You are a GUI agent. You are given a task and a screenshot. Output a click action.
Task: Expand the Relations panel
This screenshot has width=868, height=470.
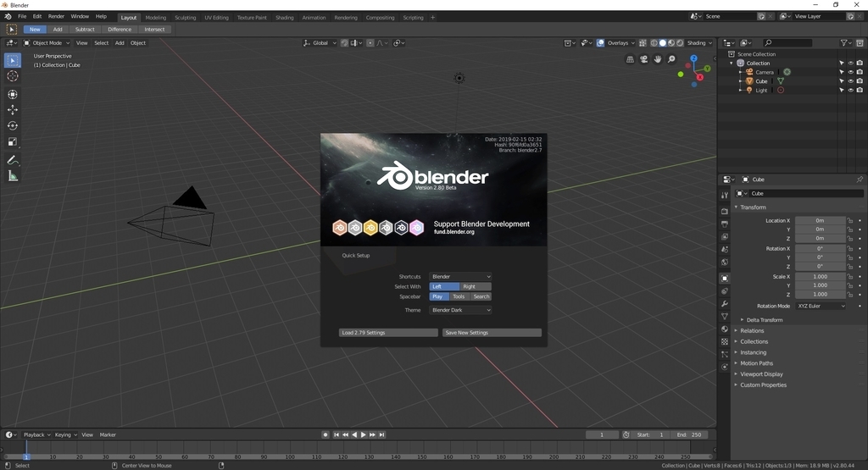[752, 330]
